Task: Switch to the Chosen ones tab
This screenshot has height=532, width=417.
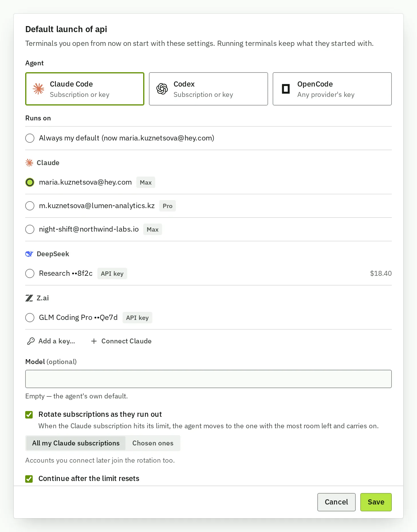Action: (x=153, y=443)
